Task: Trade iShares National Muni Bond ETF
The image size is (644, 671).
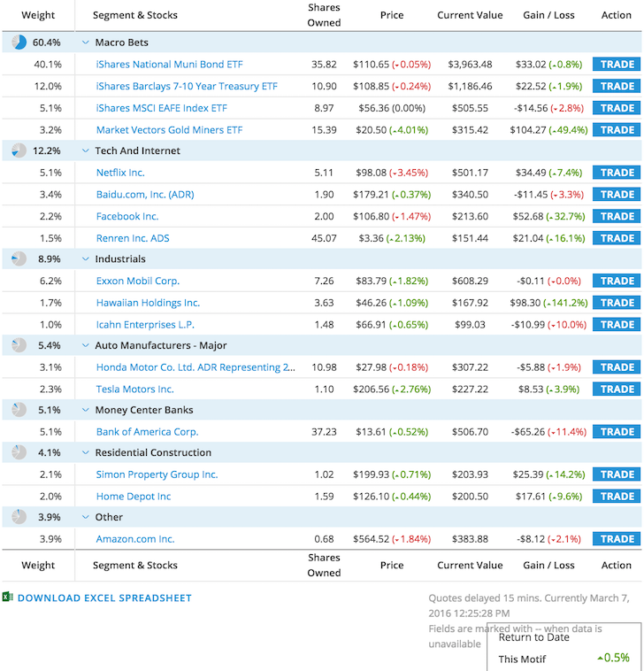Action: click(x=617, y=65)
